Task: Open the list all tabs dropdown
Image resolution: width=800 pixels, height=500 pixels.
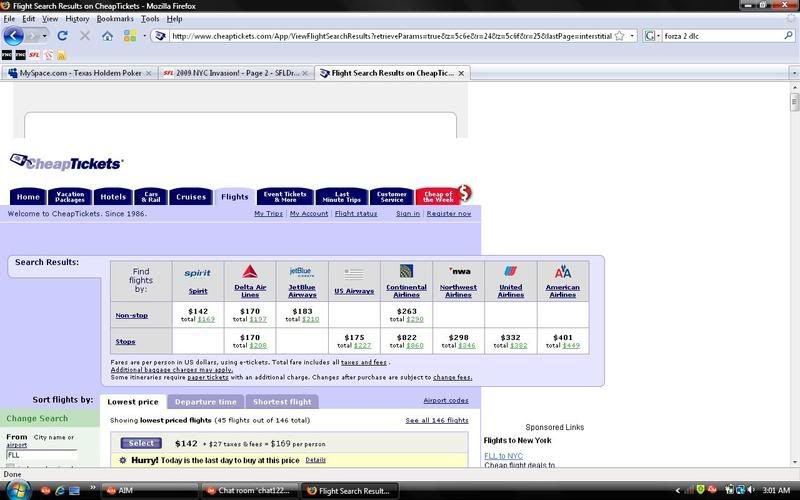Action: 794,73
